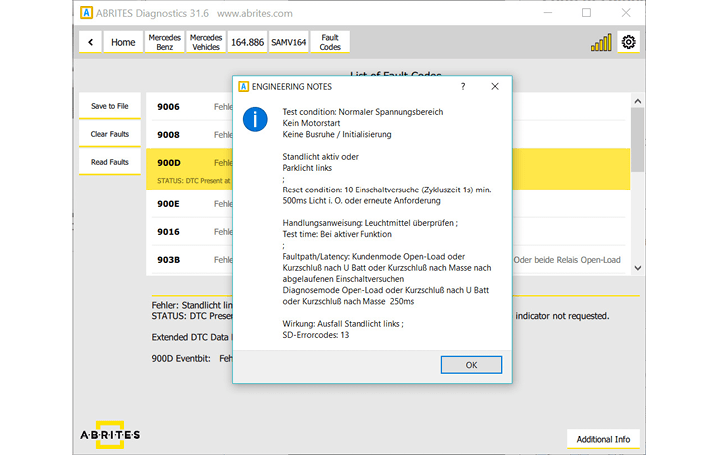The height and width of the screenshot is (455, 719).
Task: Click the Abrites logo at bottom left
Action: (x=110, y=435)
